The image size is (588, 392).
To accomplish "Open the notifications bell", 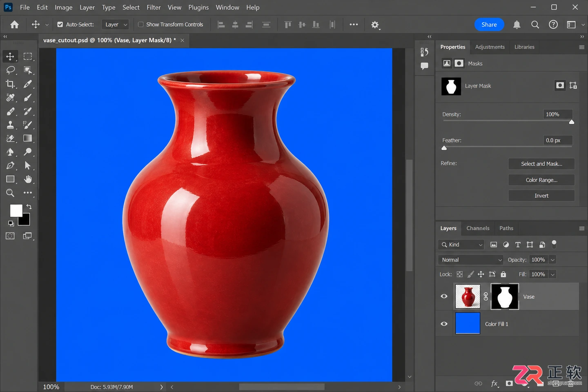I will [x=517, y=24].
